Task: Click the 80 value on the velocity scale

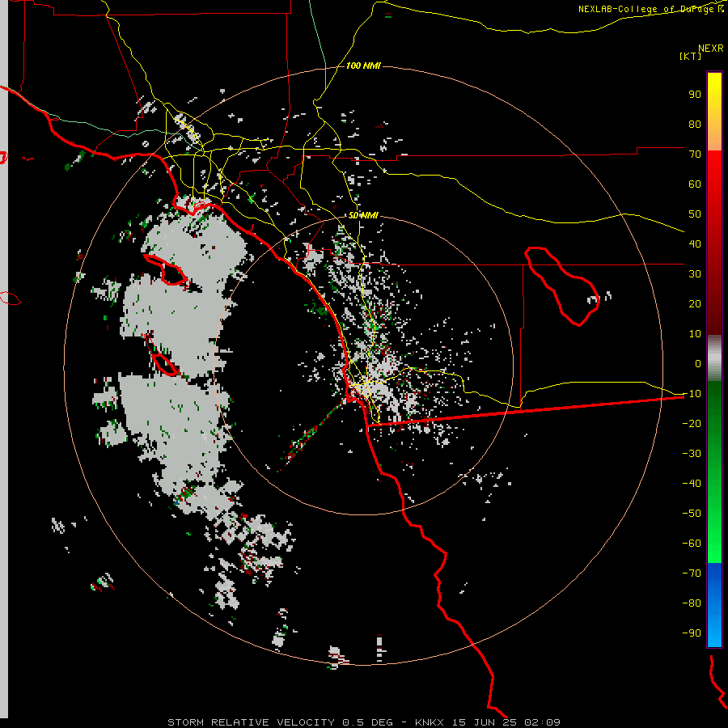Action: coord(695,125)
